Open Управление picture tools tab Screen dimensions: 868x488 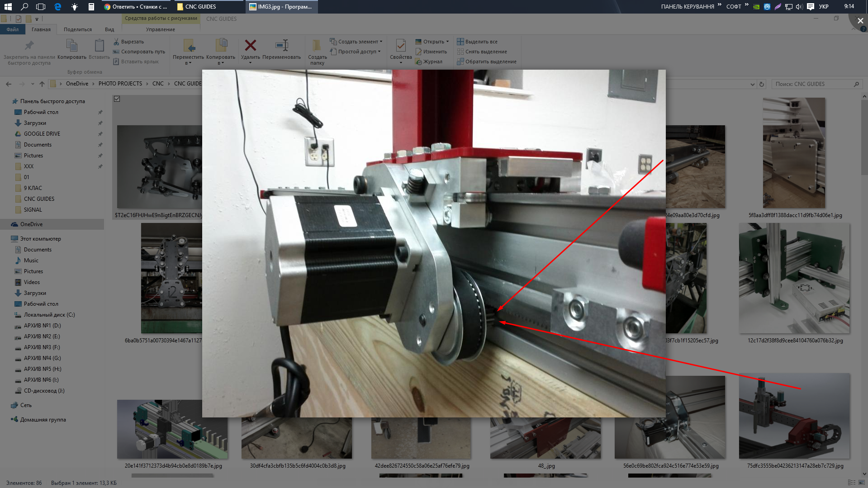point(161,29)
